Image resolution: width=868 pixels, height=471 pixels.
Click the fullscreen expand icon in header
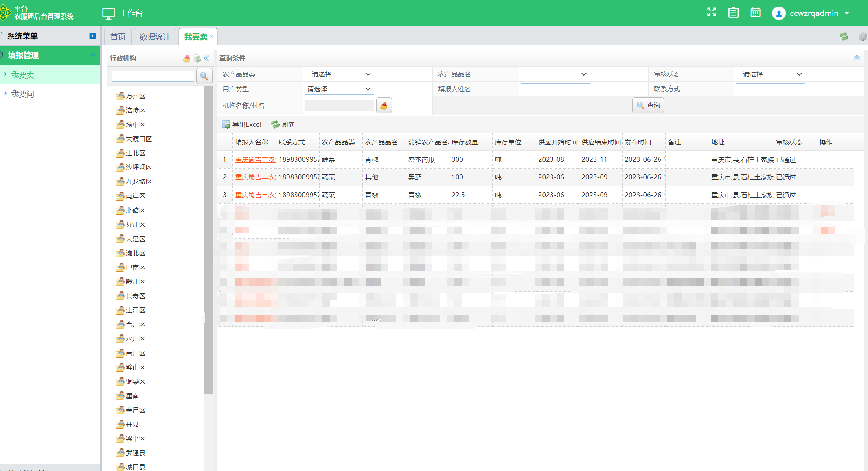pos(711,12)
